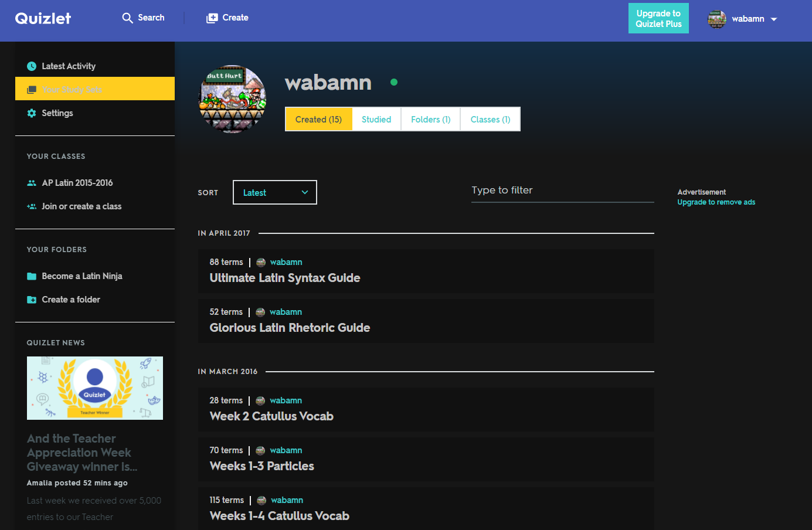
Task: Select the Latest Activity clock icon
Action: 31,66
